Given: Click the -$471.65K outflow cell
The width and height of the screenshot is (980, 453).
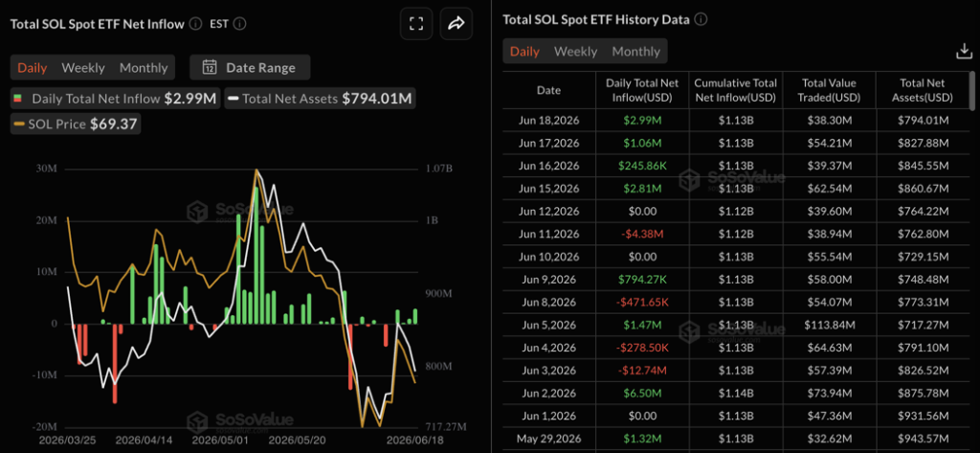Looking at the screenshot, I should (x=642, y=302).
